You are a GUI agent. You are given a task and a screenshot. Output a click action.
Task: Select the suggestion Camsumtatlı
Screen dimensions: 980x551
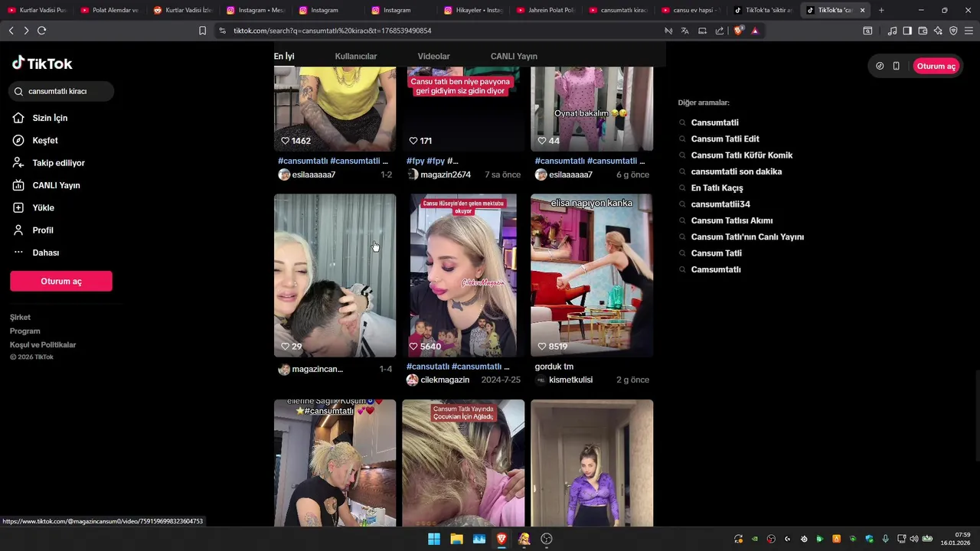tap(716, 269)
